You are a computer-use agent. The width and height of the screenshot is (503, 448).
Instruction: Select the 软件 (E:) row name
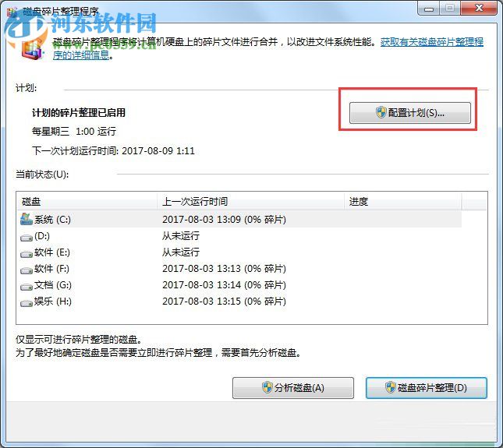click(52, 252)
